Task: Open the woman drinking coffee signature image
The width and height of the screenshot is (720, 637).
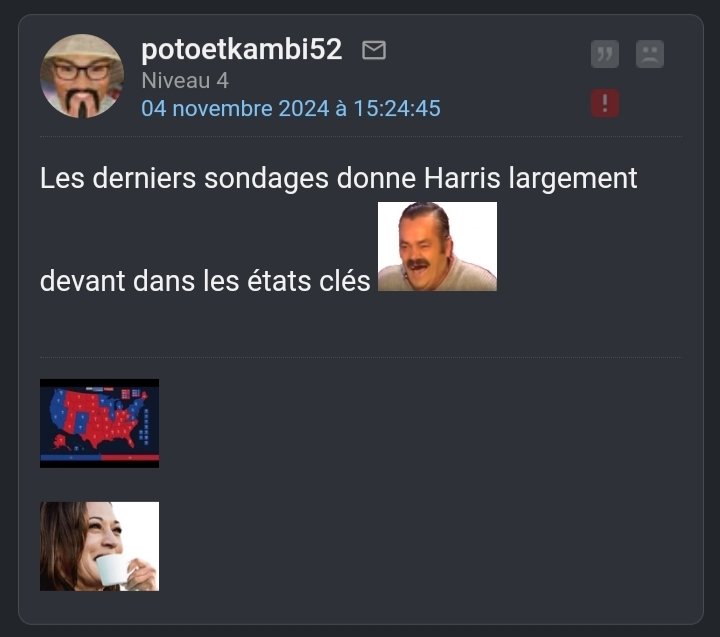Action: click(100, 546)
